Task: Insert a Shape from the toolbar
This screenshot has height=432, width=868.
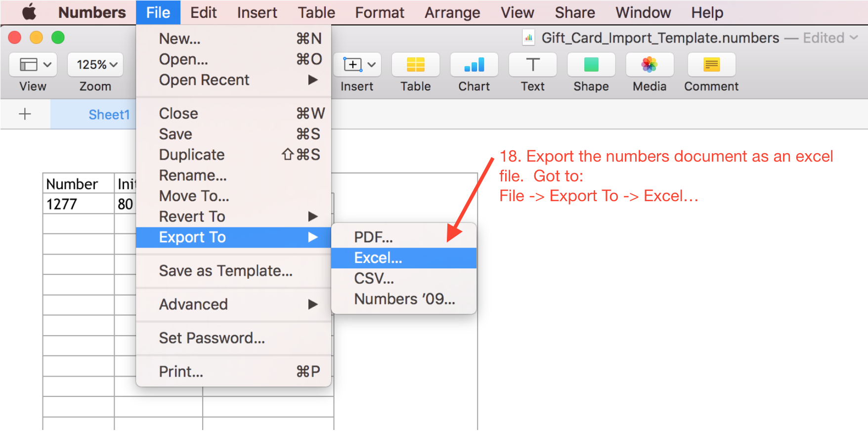Action: click(x=591, y=65)
